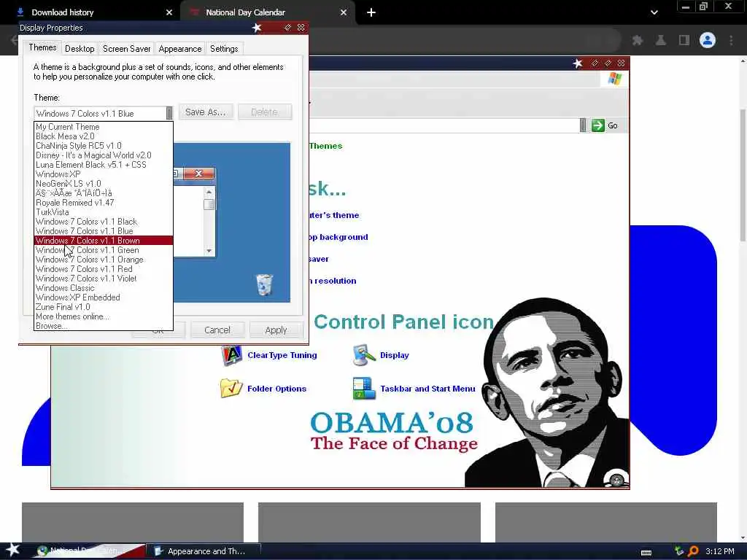
Task: Click the star icon in Appearance window titlebar
Action: 578,63
